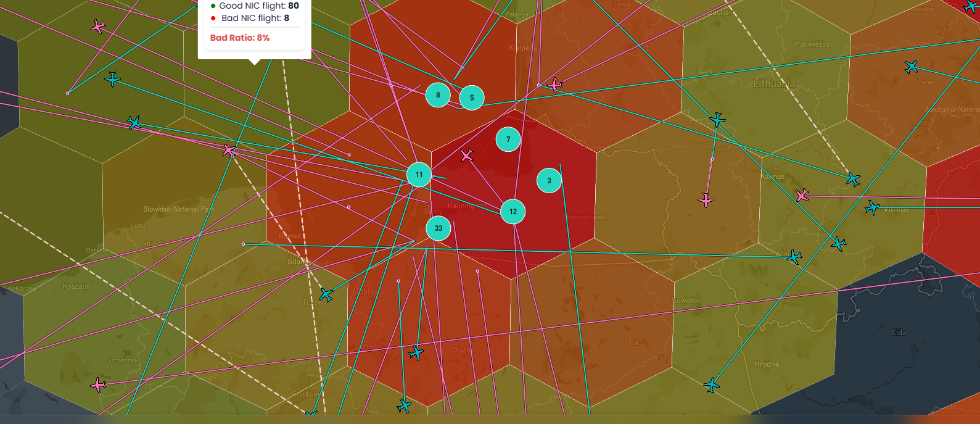
Task: Click the Koszalin city label
Action: (76, 286)
